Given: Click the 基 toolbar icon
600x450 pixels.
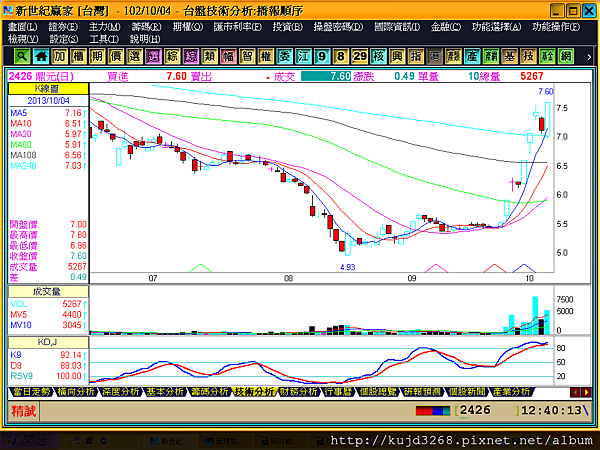Looking at the screenshot, I should click(510, 57).
